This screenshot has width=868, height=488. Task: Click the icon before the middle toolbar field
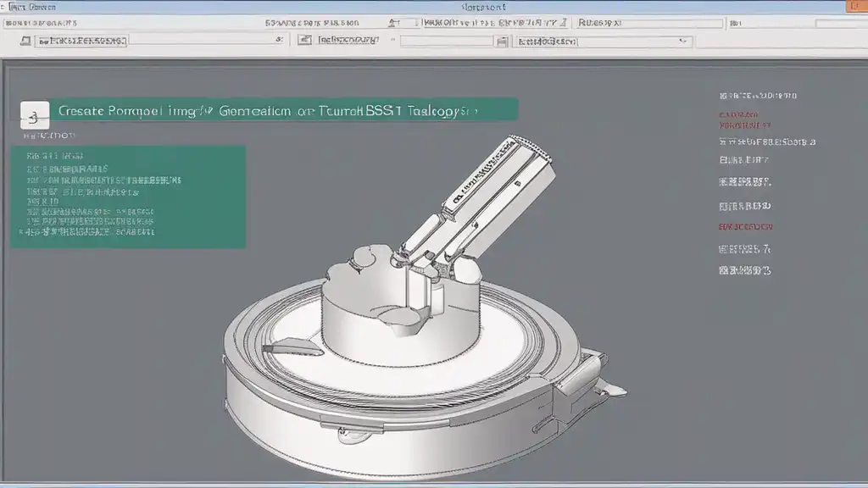(304, 40)
